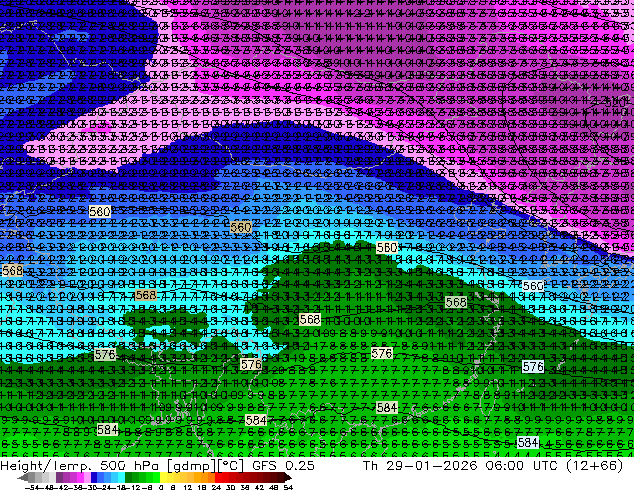Click the "-54" value under the color bar
This screenshot has height=490, width=634.
point(32,487)
